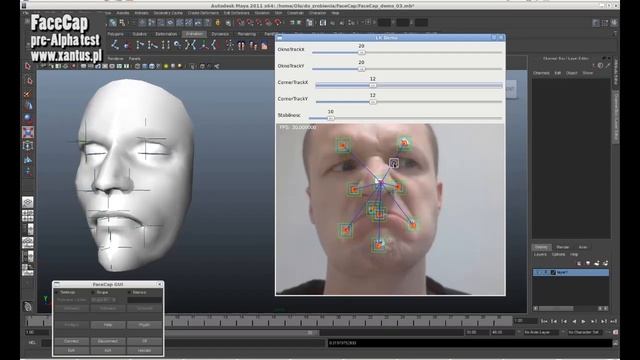Click the first layer editor icon above layer1
Viewport: 640px width, 360px height.
point(579,263)
